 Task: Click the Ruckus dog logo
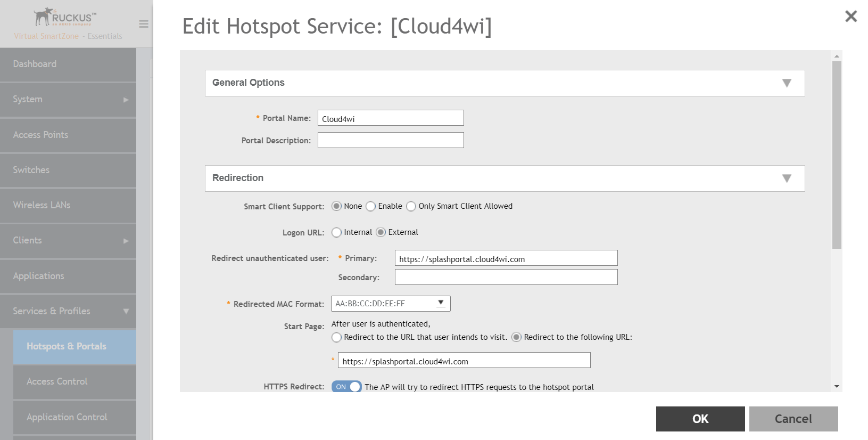click(x=66, y=17)
